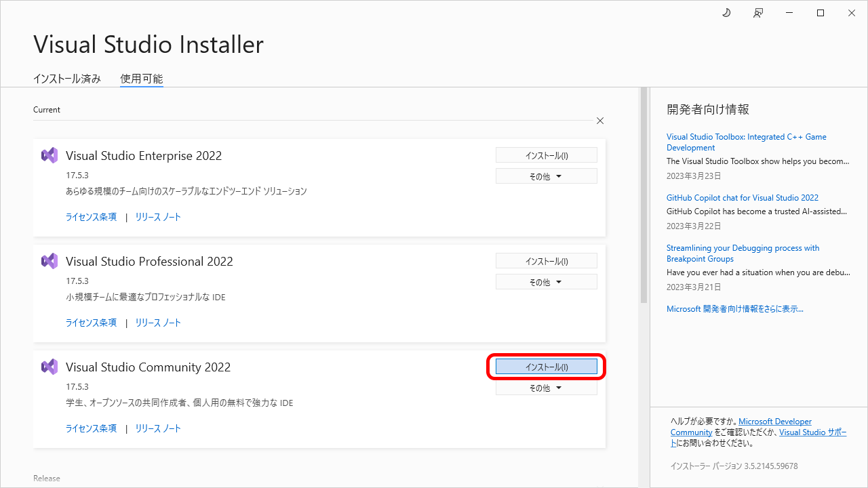This screenshot has width=868, height=488.
Task: Install Visual Studio Community 2022
Action: pyautogui.click(x=546, y=367)
